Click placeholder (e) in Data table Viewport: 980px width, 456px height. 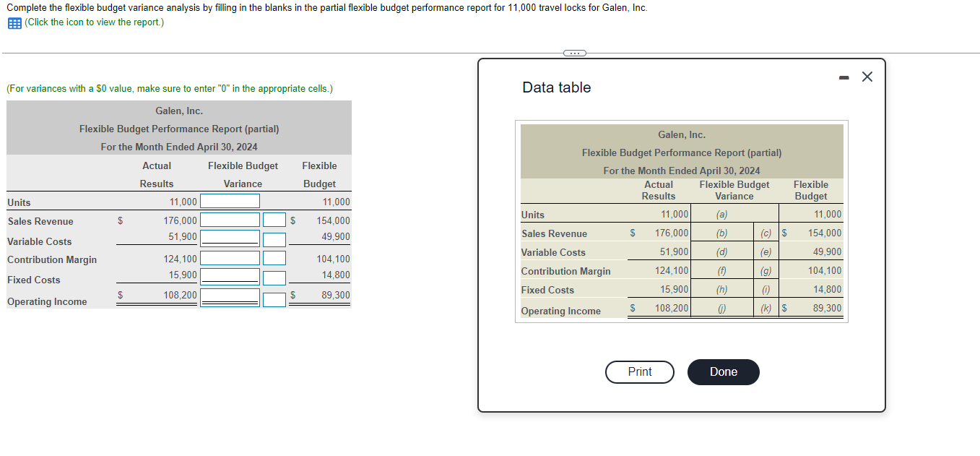(766, 252)
